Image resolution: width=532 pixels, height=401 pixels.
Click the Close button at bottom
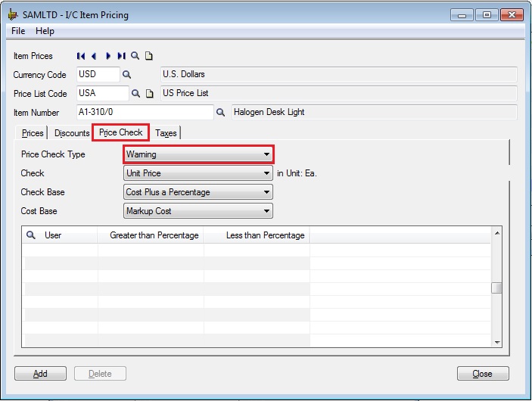pos(483,374)
